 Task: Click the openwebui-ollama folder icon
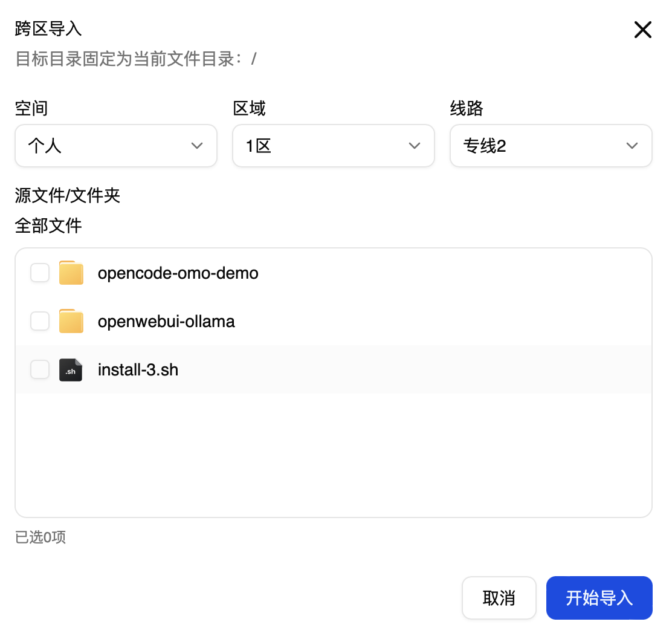(71, 321)
